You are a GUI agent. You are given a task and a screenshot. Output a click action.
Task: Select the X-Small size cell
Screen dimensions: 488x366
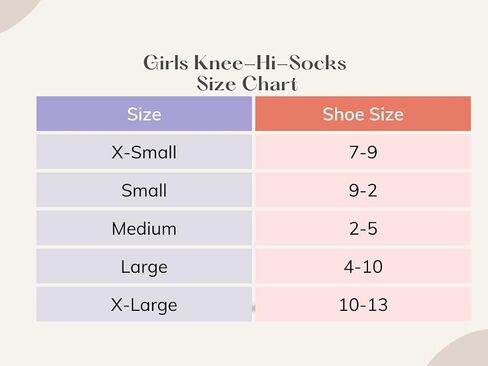(144, 152)
